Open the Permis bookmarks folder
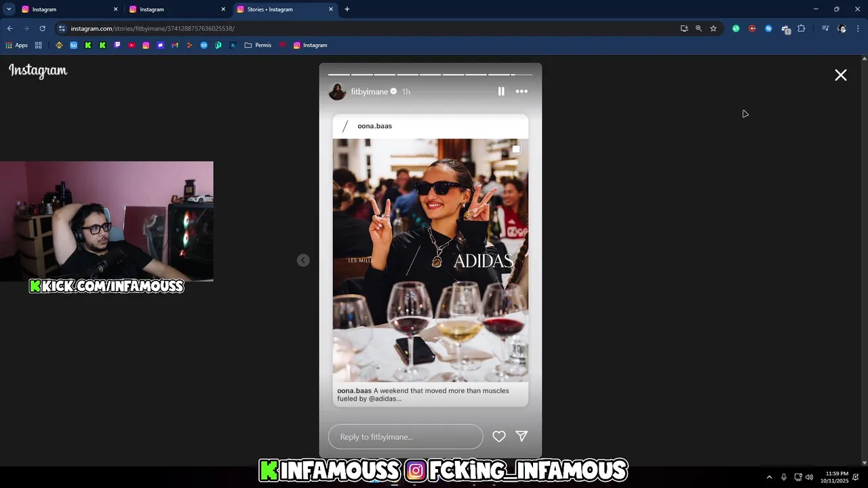The width and height of the screenshot is (868, 488). point(258,45)
